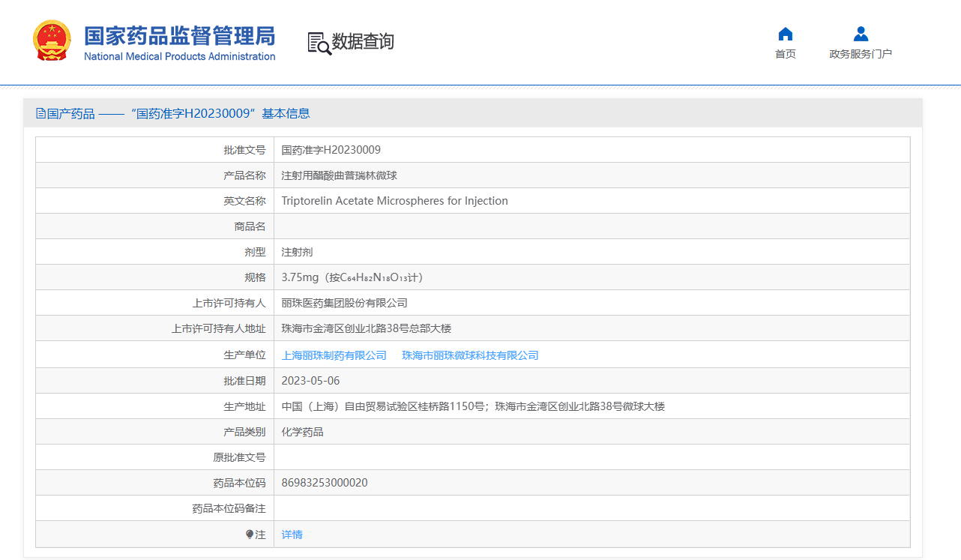Screen dimensions: 961x560
Task: Click the 数据查询 search document icon
Action: 319,43
